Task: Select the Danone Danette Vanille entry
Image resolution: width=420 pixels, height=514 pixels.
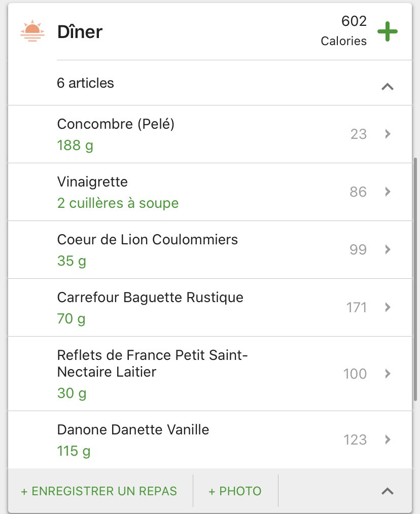Action: [x=133, y=430]
